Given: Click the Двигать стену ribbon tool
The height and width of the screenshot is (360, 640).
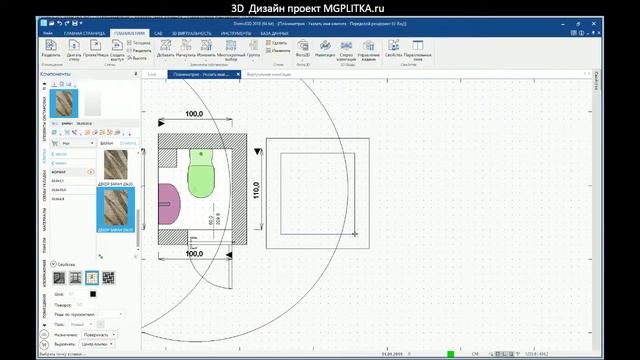Looking at the screenshot, I should [74, 49].
